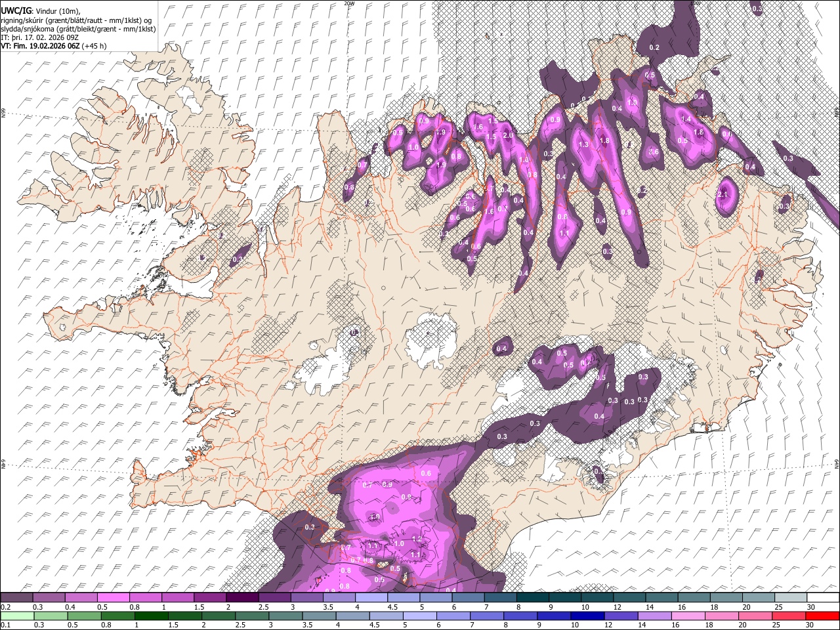
Task: Click upper legend swatch at 6
Action: [468, 598]
